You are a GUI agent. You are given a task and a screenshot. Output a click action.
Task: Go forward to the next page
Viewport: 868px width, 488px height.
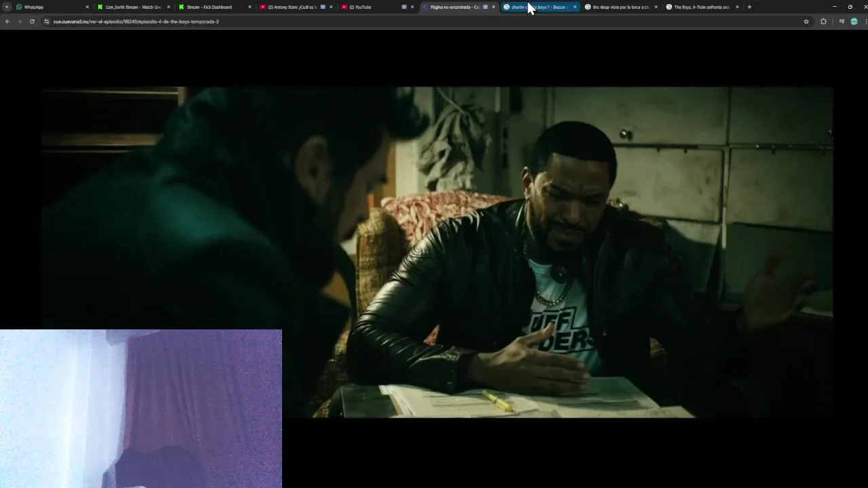pos(19,22)
